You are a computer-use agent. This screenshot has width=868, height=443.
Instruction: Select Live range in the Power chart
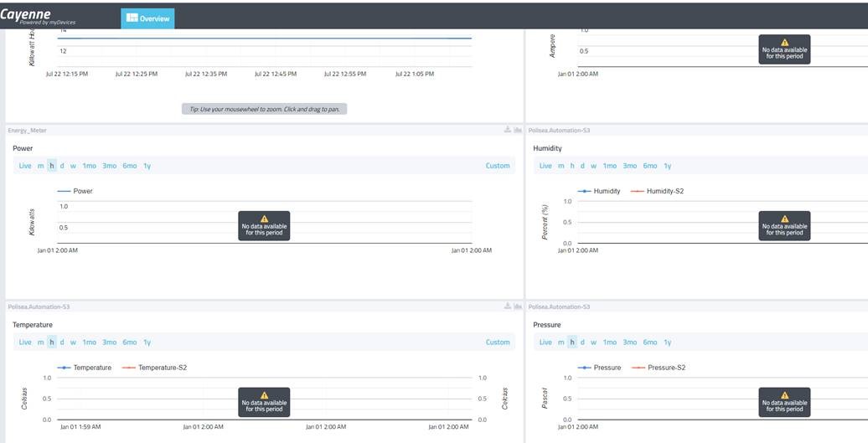[25, 165]
